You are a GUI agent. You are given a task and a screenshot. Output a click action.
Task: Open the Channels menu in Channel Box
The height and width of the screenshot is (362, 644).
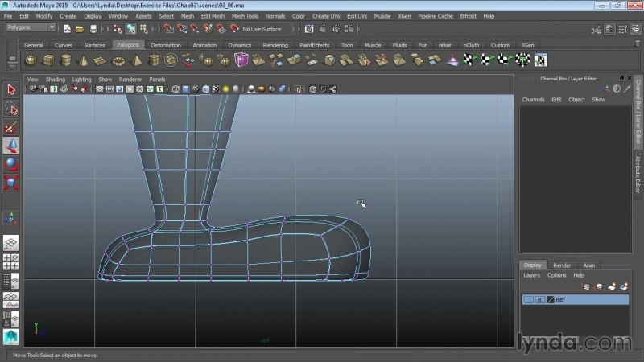click(533, 99)
